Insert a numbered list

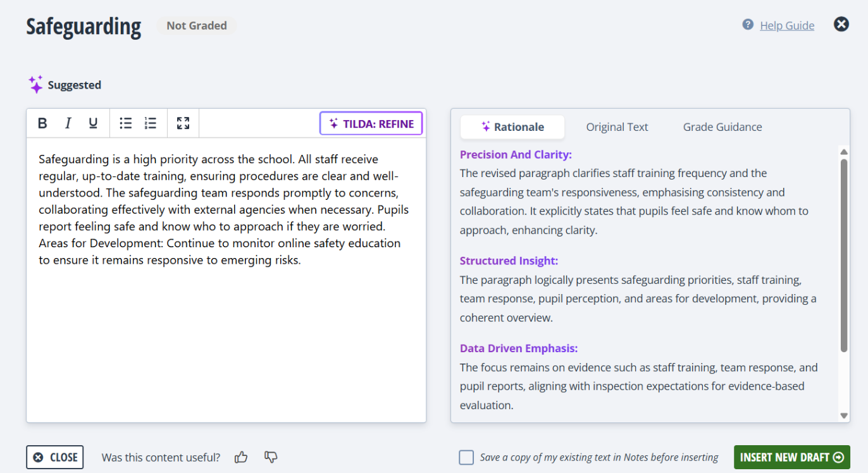point(150,123)
